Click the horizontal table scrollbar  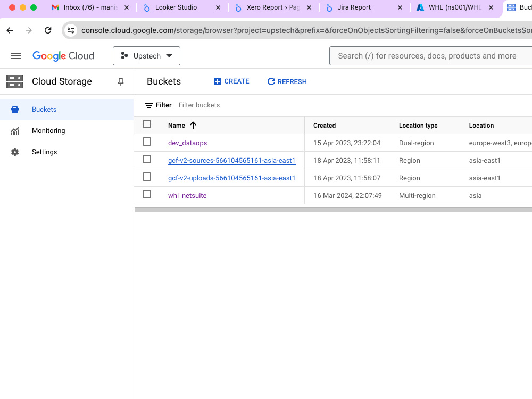point(333,210)
